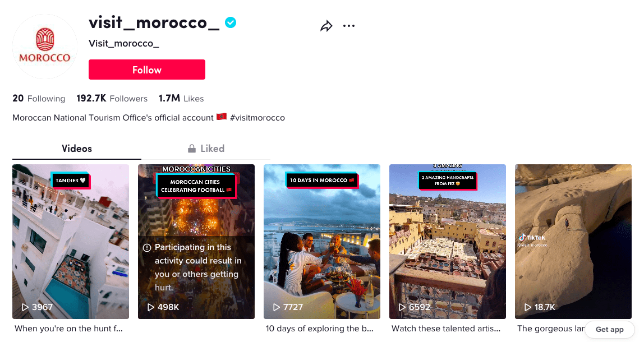644x342 pixels.
Task: Click the blue verified badge
Action: coord(231,22)
